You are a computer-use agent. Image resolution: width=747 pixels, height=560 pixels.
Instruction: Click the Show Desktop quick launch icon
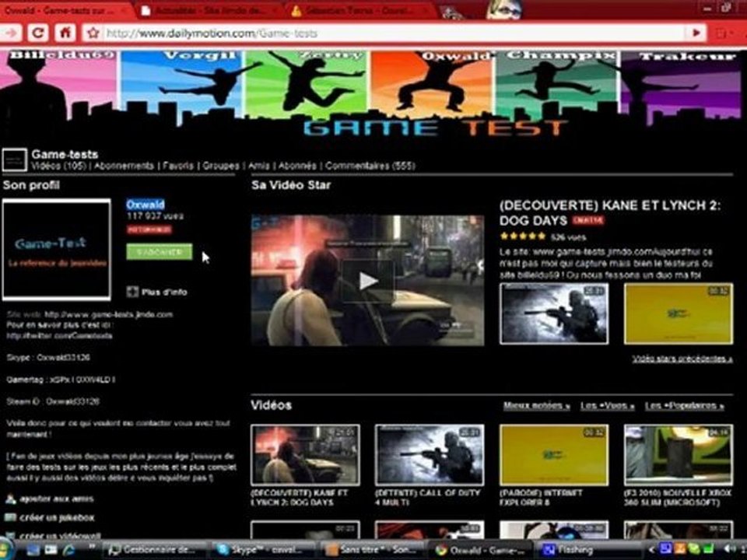(33, 550)
